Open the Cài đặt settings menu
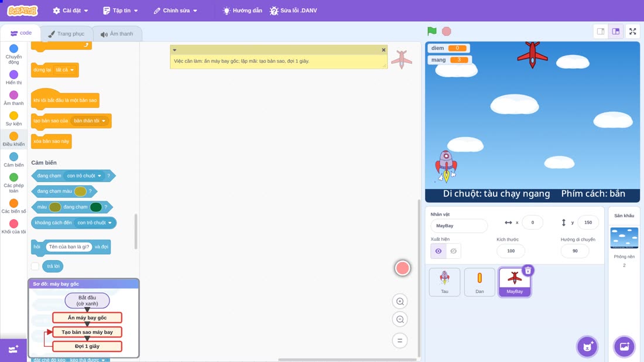The width and height of the screenshot is (644, 362). pos(70,11)
